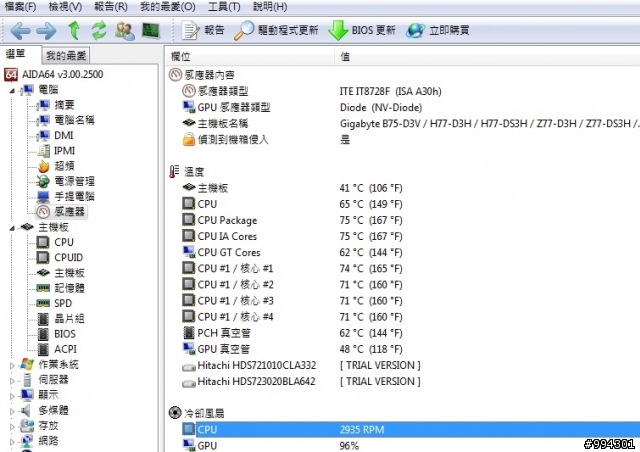Click the 值 column header
The width and height of the screenshot is (640, 452).
(x=487, y=56)
